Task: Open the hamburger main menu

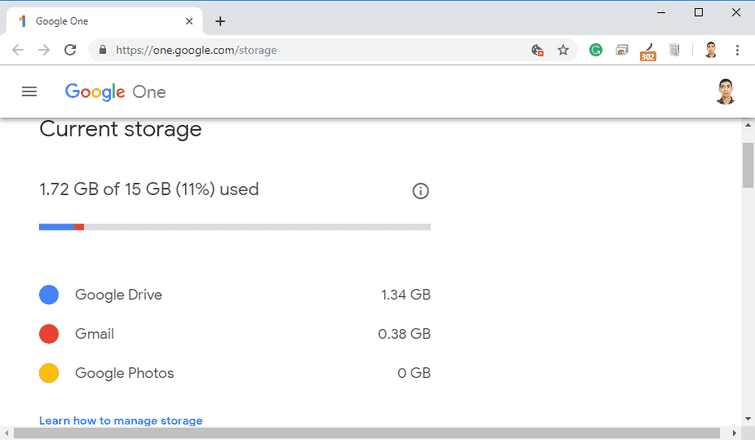Action: point(29,91)
